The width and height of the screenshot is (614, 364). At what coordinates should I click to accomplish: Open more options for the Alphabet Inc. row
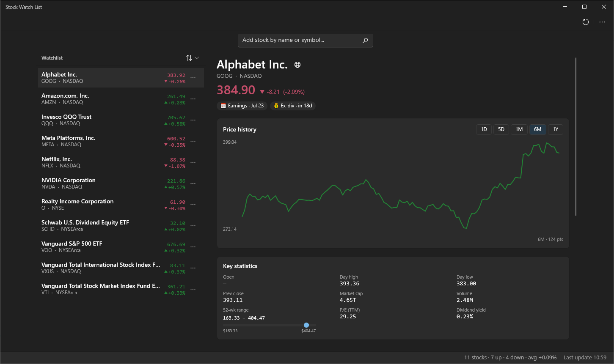pyautogui.click(x=193, y=78)
